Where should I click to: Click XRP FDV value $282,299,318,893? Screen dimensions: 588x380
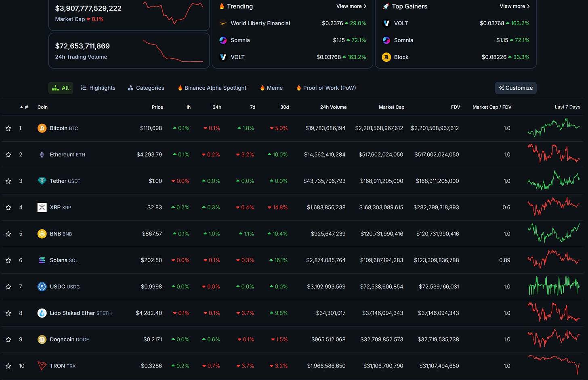[x=436, y=208]
